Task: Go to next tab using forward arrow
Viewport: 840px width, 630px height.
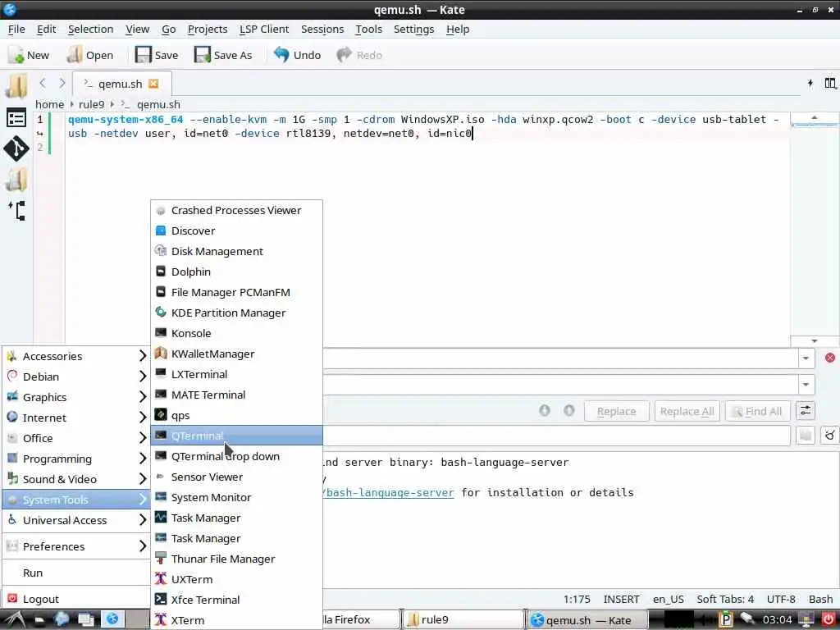Action: (62, 83)
